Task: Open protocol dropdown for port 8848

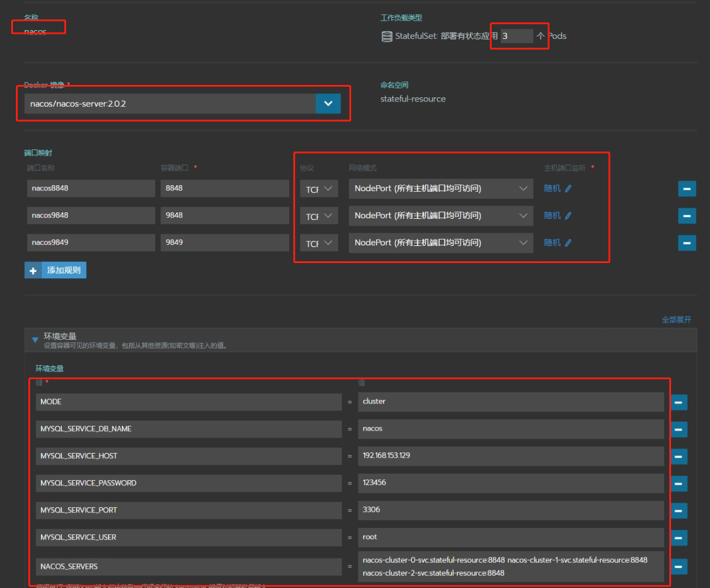Action: pyautogui.click(x=319, y=189)
